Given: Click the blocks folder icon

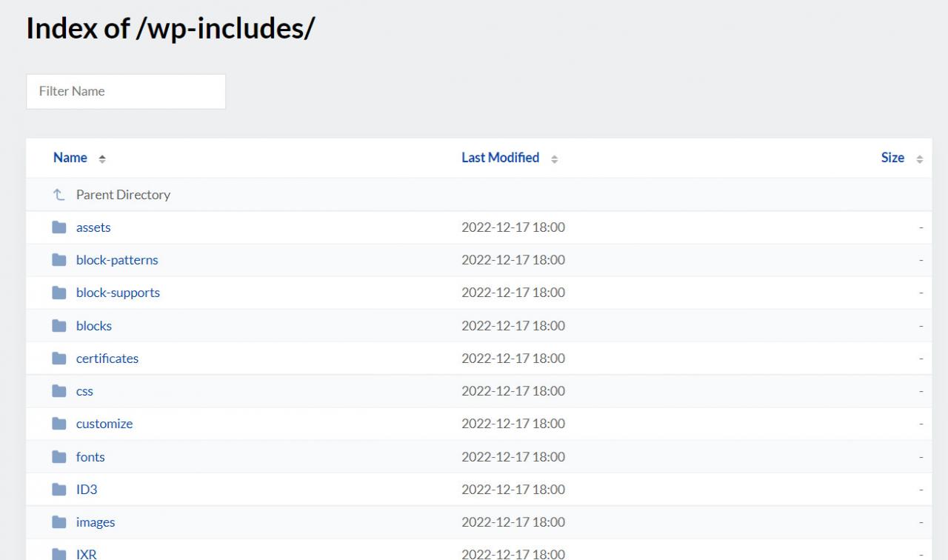Looking at the screenshot, I should [59, 326].
